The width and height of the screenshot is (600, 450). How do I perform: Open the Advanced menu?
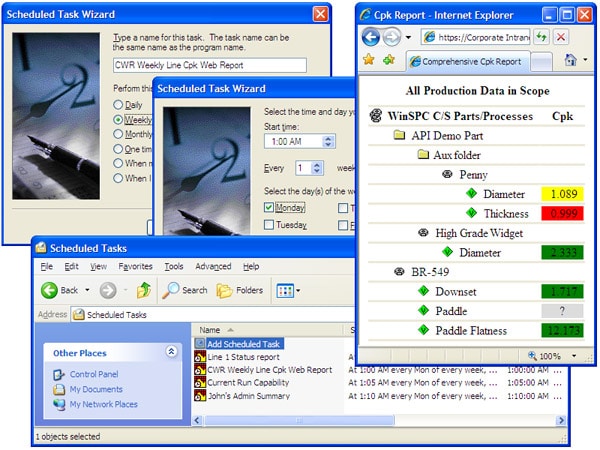(x=212, y=267)
